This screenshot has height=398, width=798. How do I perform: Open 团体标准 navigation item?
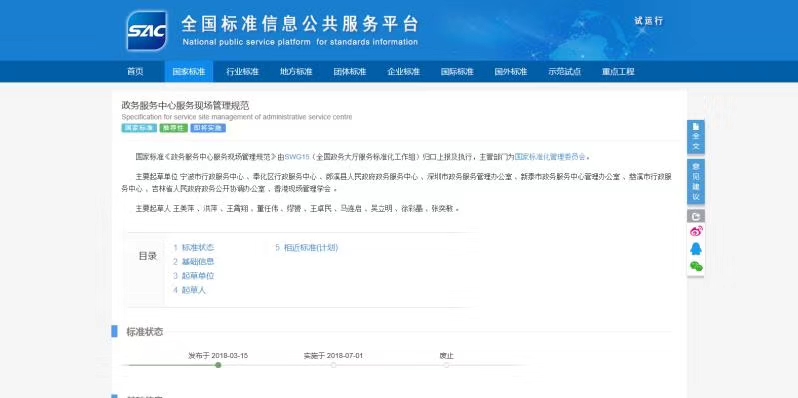350,72
